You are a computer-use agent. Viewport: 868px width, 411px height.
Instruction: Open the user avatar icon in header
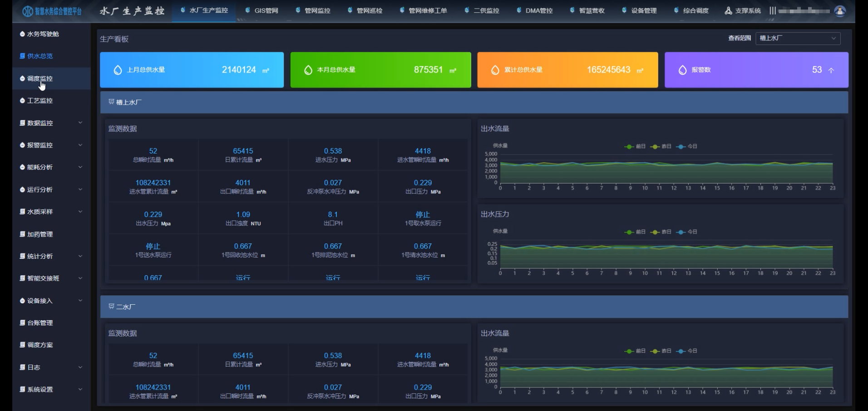[x=840, y=11]
